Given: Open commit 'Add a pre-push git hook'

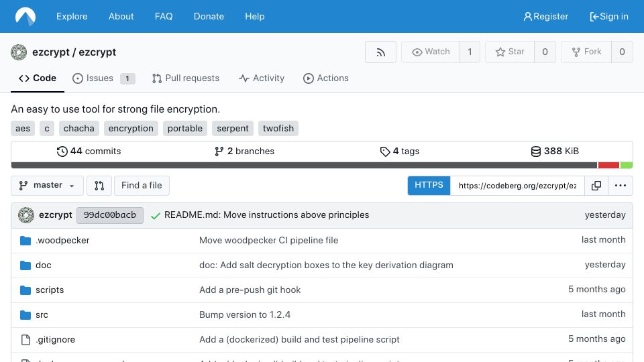Looking at the screenshot, I should tap(250, 290).
